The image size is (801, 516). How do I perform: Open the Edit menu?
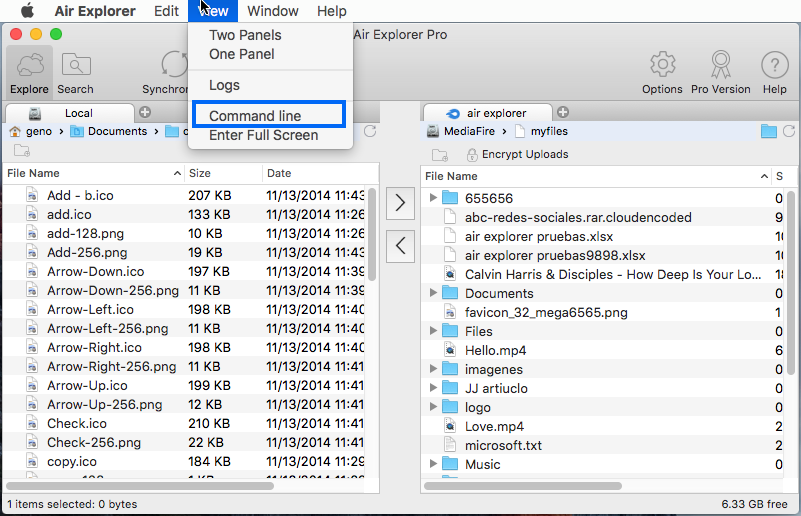(x=167, y=11)
